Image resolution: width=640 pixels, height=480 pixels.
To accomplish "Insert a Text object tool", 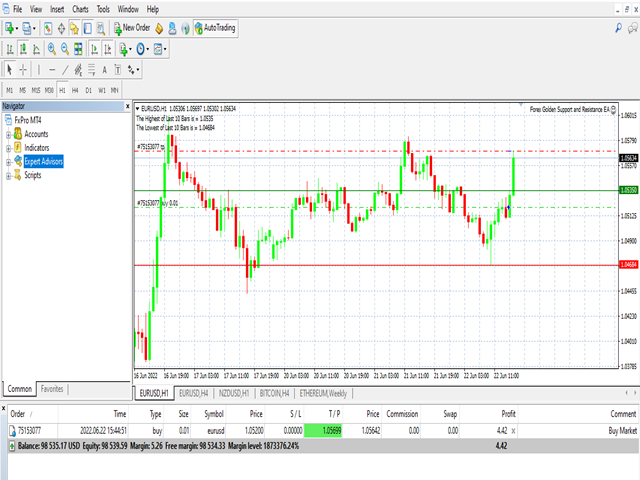I will pyautogui.click(x=104, y=70).
